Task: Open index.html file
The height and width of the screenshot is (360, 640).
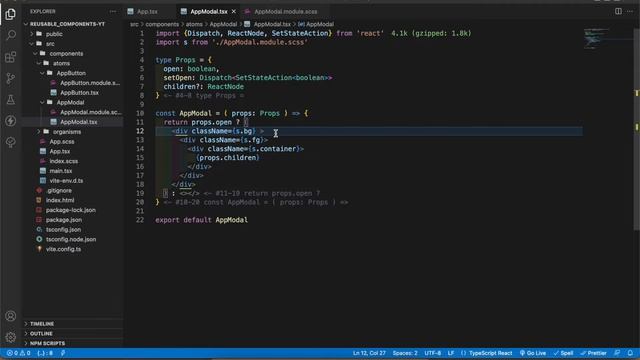Action: [x=60, y=200]
